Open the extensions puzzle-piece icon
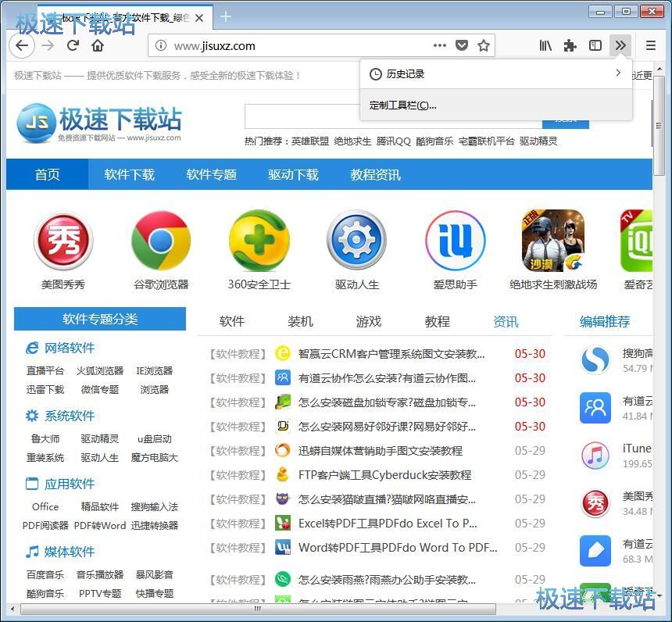Screen dimensions: 672x622 coord(570,45)
